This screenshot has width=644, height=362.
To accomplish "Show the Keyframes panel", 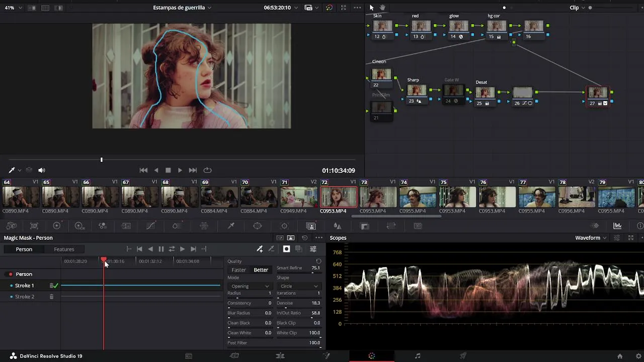I will click(x=595, y=226).
